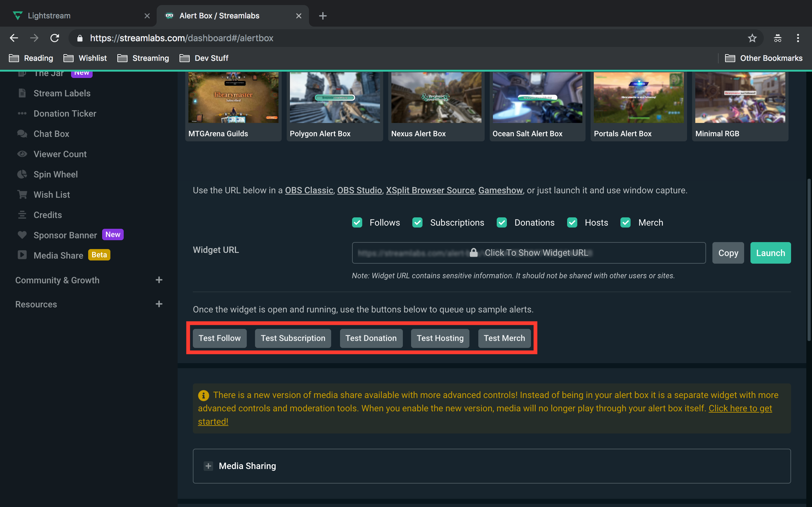Screen dimensions: 812x507
Task: Open the Credits section
Action: click(47, 215)
